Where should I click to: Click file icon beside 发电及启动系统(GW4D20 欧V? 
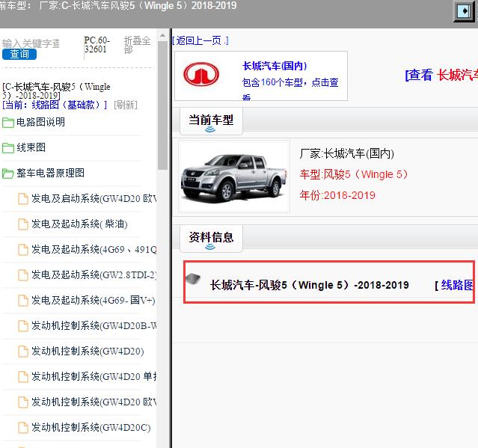point(23,199)
